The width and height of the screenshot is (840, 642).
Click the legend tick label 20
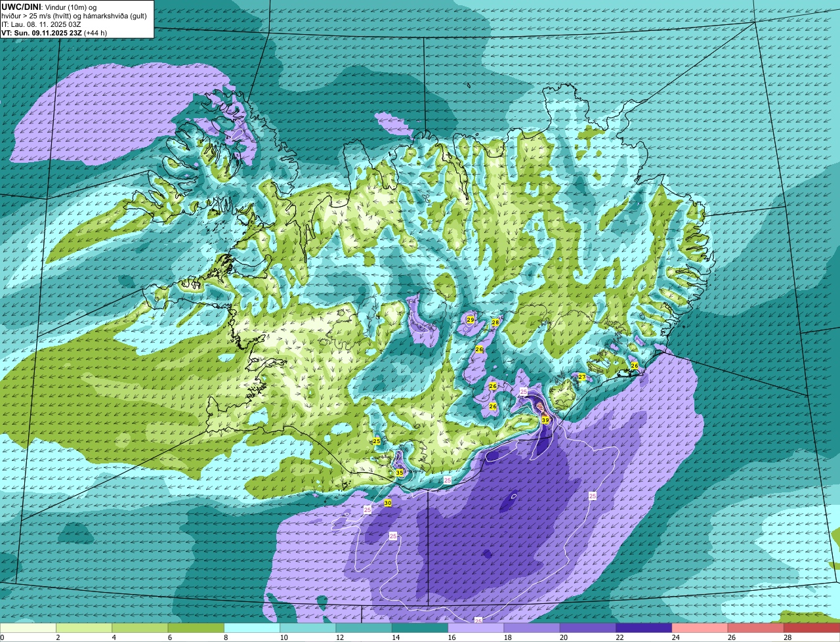pos(564,637)
